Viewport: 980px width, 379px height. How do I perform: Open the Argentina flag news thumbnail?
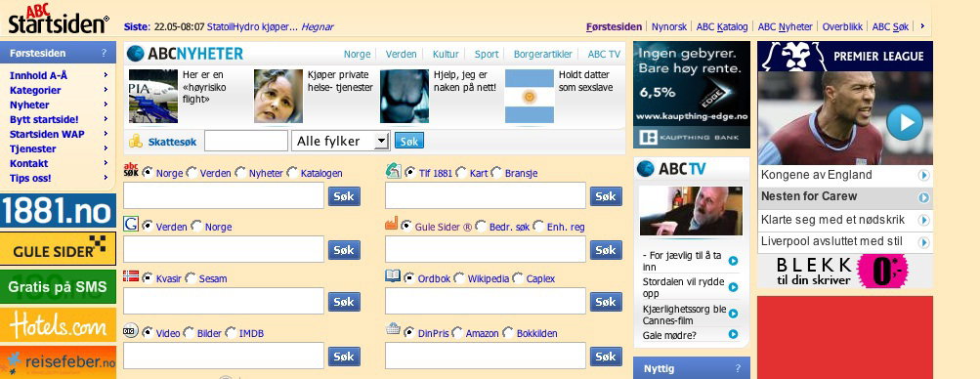pos(530,96)
